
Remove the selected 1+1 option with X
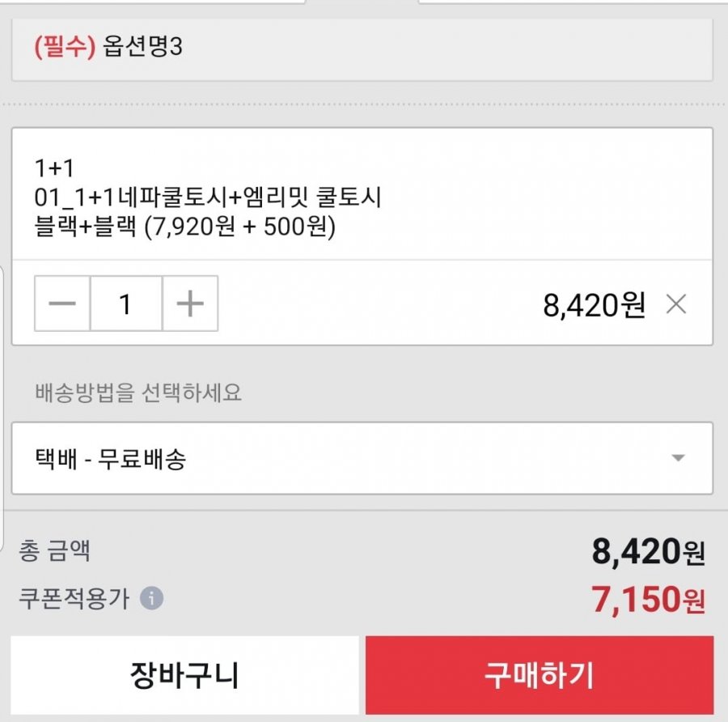[x=676, y=305]
